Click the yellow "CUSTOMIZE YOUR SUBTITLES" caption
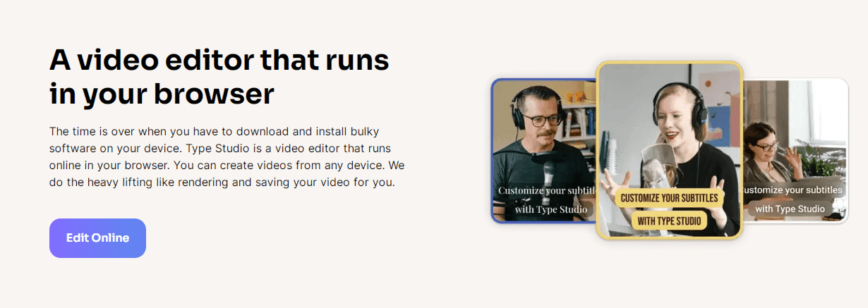 [x=669, y=198]
